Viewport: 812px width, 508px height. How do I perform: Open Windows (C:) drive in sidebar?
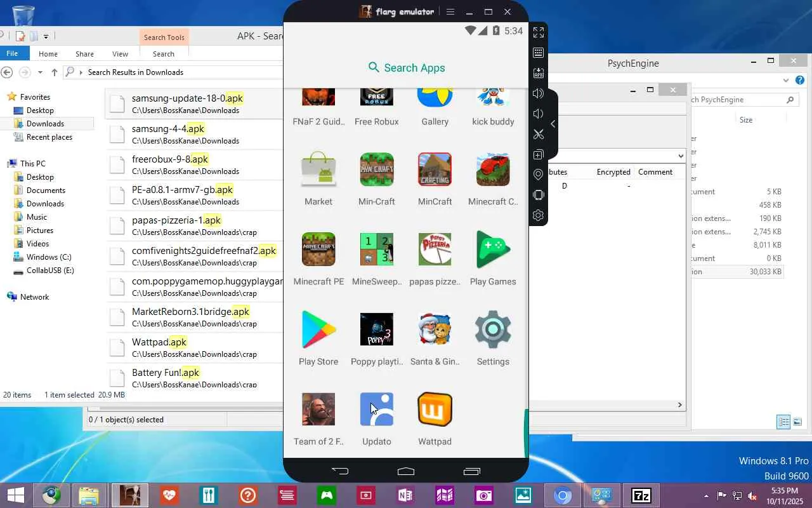pos(49,257)
